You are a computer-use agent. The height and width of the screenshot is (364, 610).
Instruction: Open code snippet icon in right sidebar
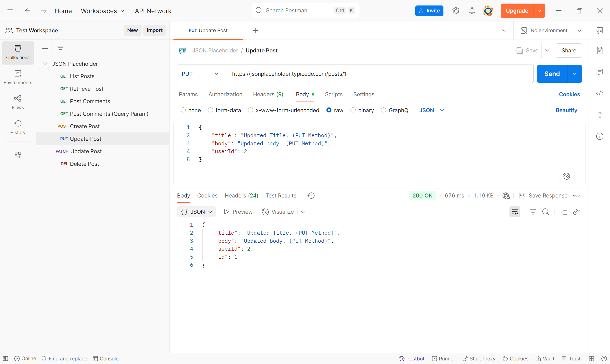(x=600, y=93)
